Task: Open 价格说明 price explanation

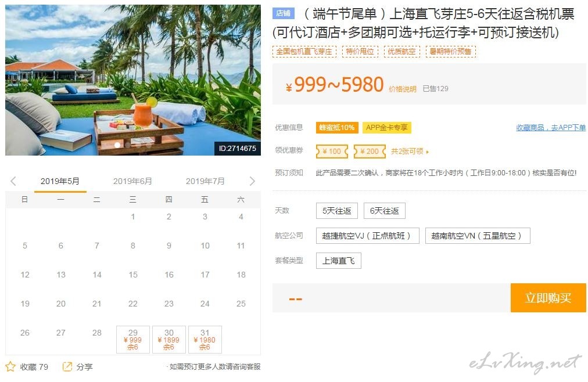Action: coord(403,89)
